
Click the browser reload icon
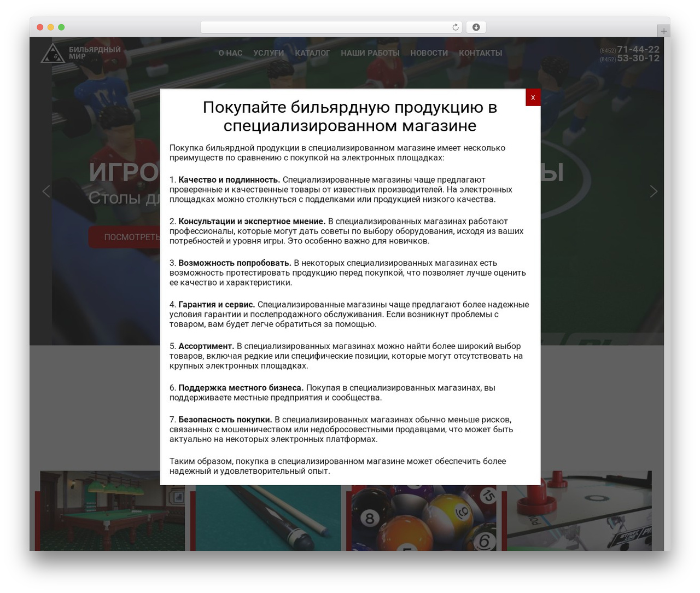456,27
